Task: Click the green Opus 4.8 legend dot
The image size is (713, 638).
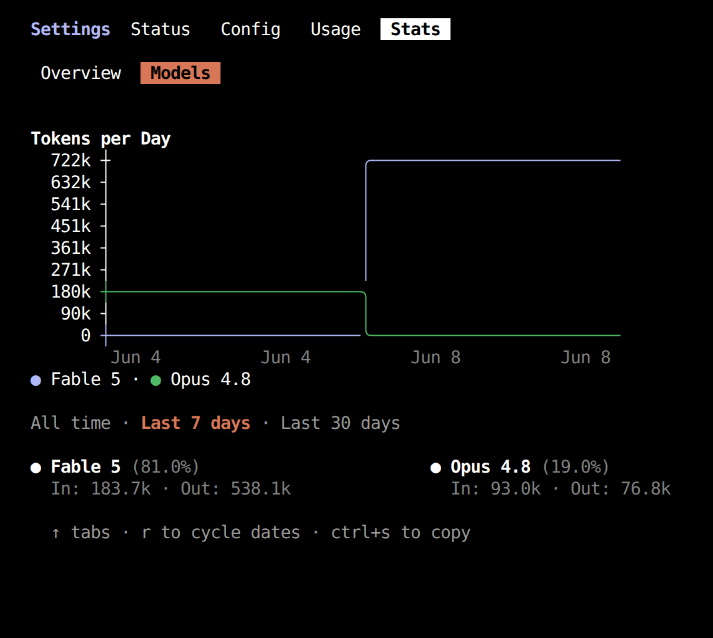Action: (156, 380)
